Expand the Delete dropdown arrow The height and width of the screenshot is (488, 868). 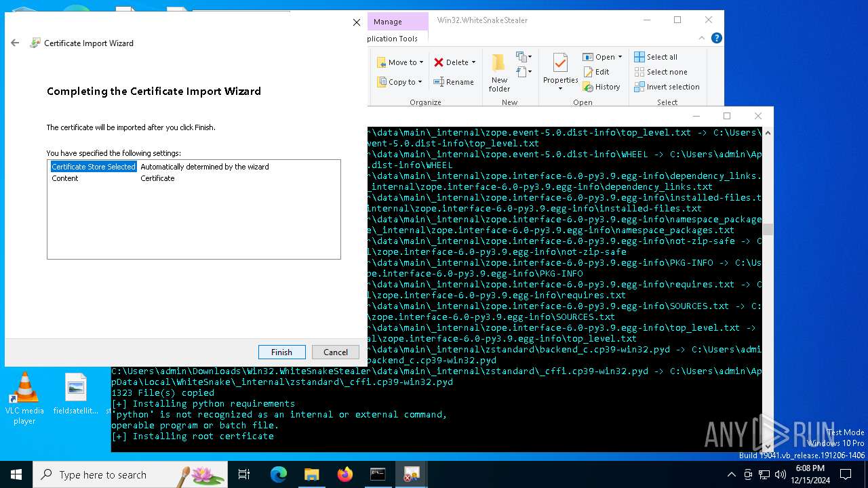click(x=473, y=62)
